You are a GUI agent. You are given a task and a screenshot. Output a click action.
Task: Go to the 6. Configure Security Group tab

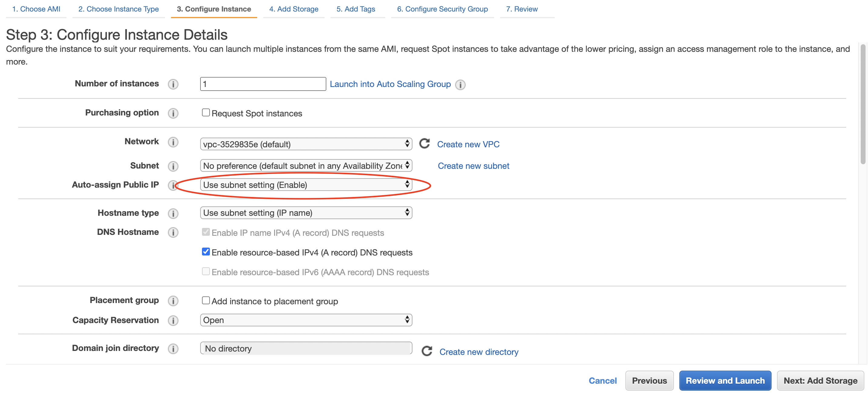tap(442, 9)
